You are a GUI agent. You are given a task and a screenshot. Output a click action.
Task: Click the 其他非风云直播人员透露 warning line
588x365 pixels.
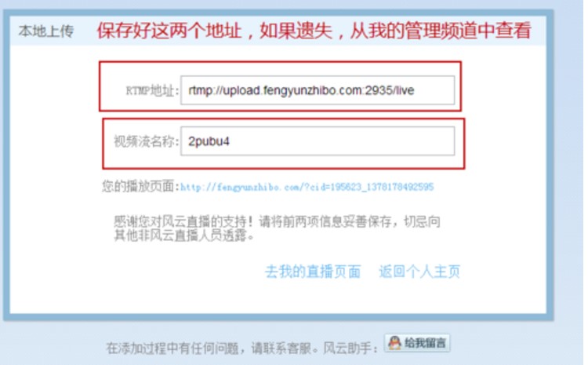coord(184,236)
